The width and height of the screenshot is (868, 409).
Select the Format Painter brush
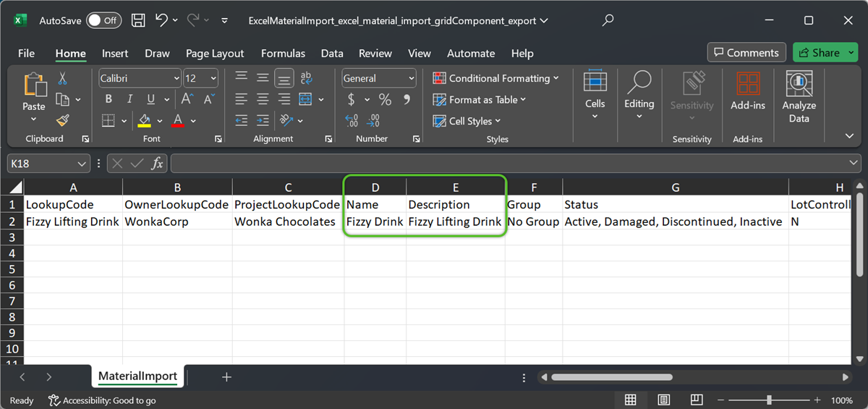63,120
